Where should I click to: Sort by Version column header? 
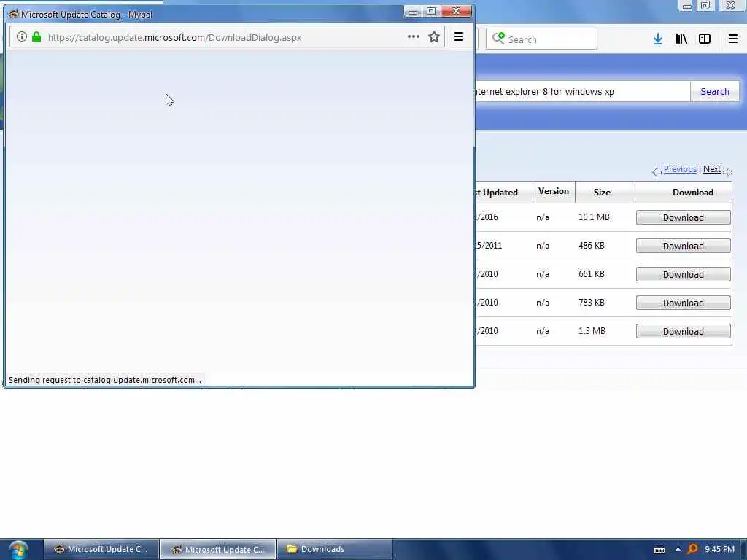tap(553, 191)
